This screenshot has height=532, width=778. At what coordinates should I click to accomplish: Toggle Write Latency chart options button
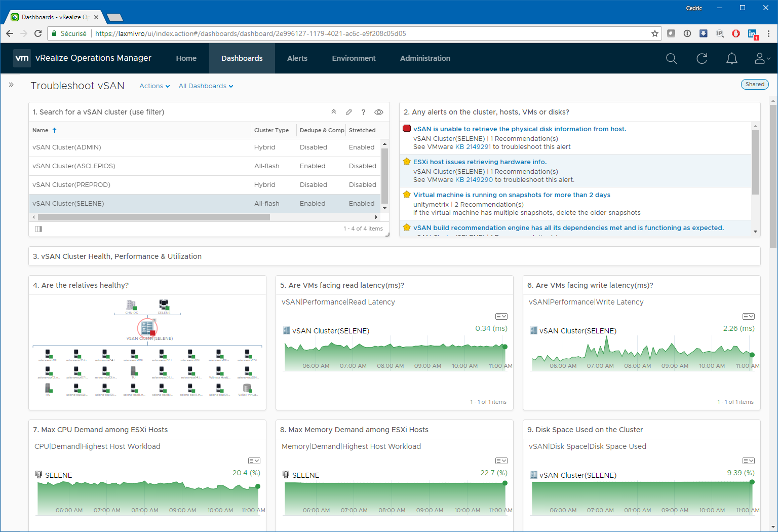pyautogui.click(x=748, y=316)
